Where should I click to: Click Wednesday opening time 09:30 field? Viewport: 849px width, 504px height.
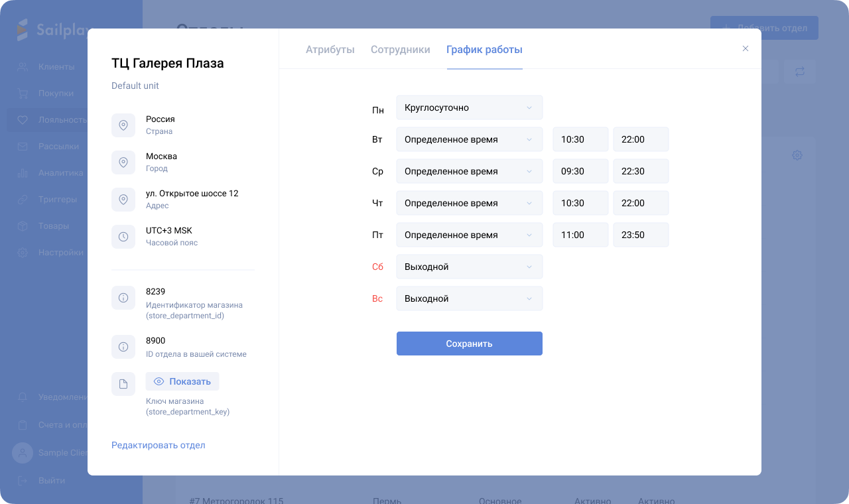pyautogui.click(x=580, y=171)
